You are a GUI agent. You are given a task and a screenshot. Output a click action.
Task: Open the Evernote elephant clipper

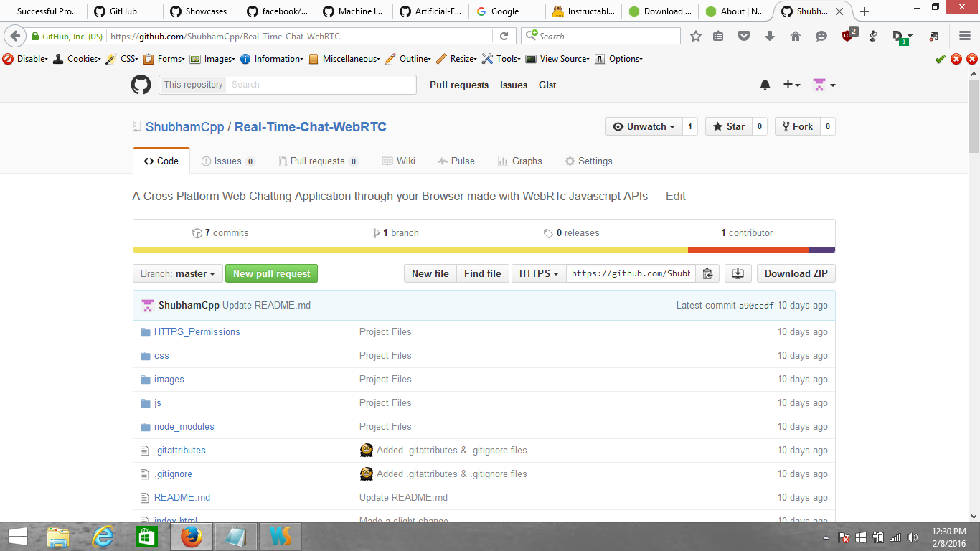click(933, 36)
